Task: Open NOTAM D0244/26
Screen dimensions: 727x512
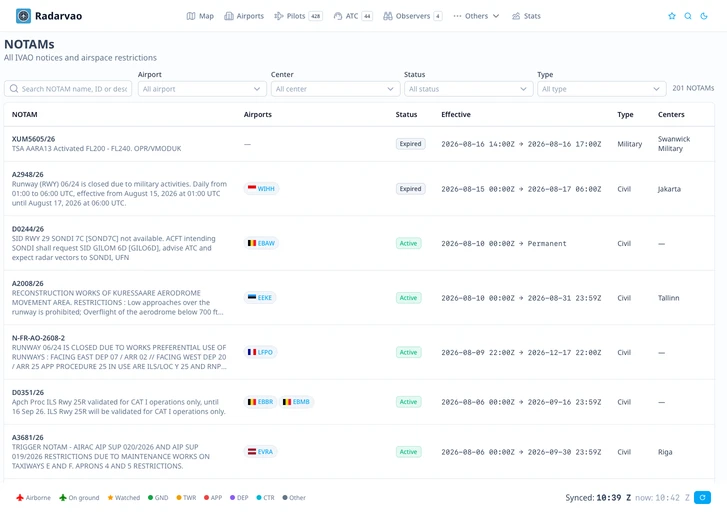Action: tap(28, 229)
